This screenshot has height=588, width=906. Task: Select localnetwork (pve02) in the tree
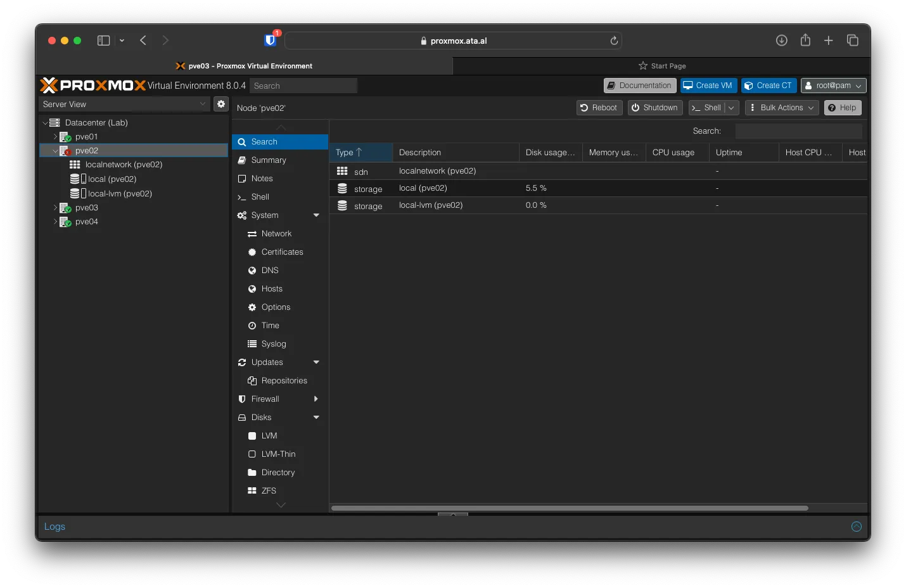(x=124, y=165)
